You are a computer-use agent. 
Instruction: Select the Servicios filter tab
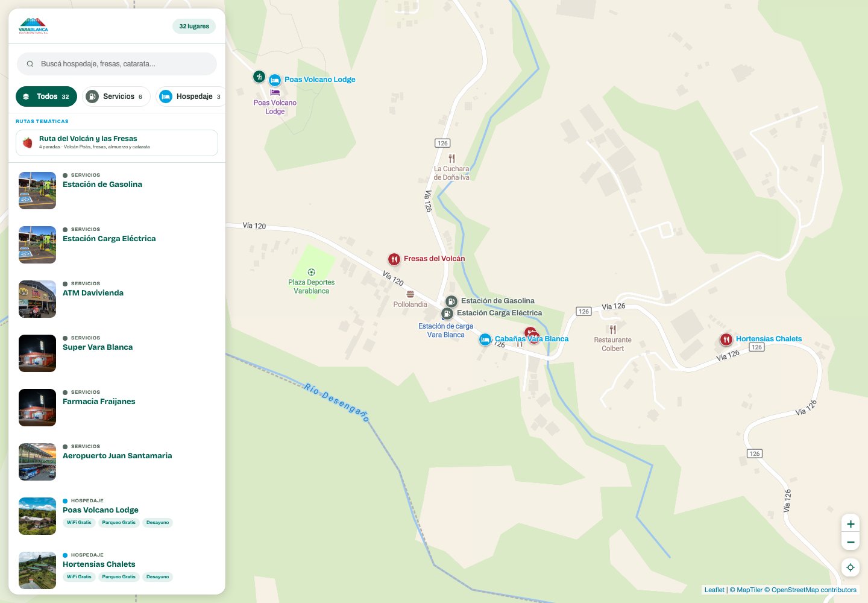(x=116, y=96)
